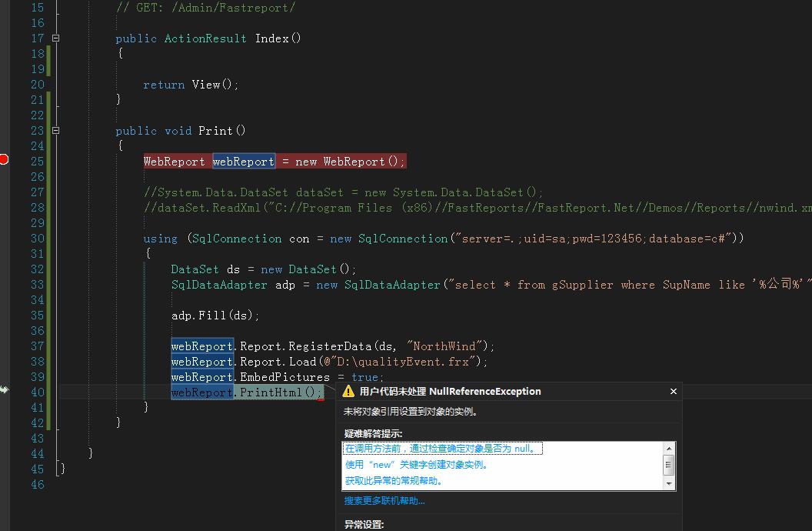
Task: Collapse the Print() method at line 23
Action: coord(55,131)
